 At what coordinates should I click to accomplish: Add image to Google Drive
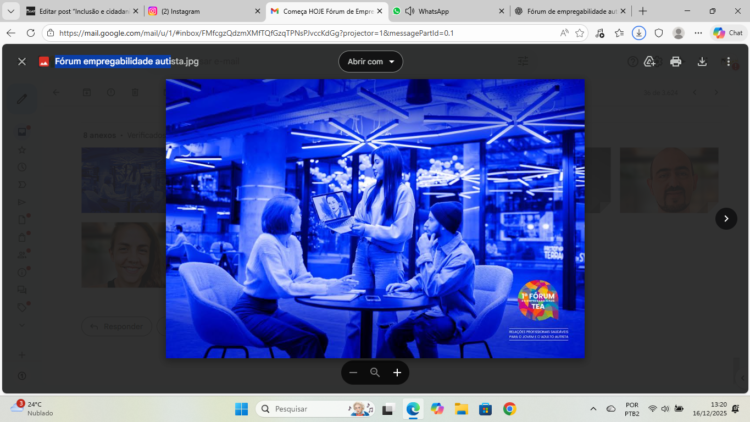[649, 61]
